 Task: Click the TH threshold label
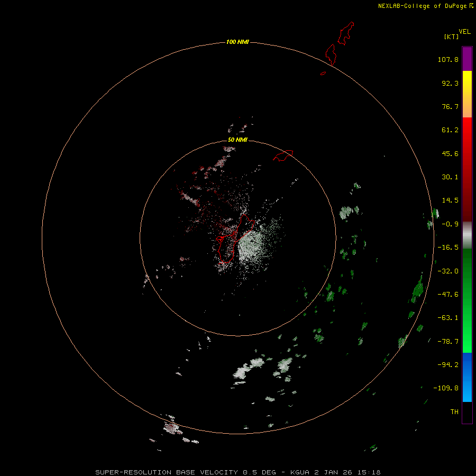click(454, 412)
